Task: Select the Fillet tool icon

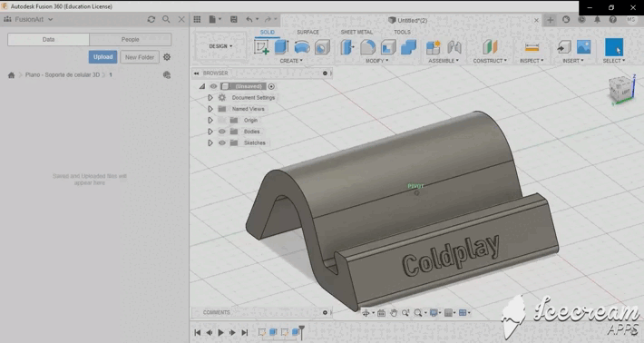Action: pos(367,47)
